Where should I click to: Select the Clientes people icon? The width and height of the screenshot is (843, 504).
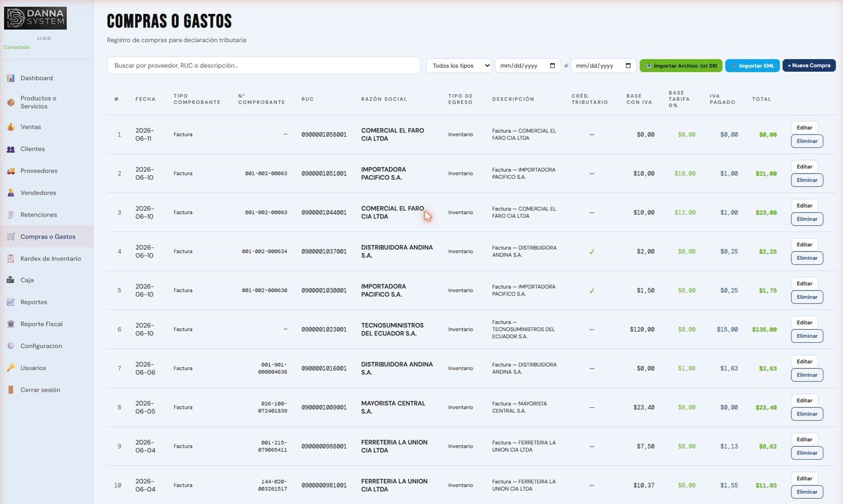[11, 149]
